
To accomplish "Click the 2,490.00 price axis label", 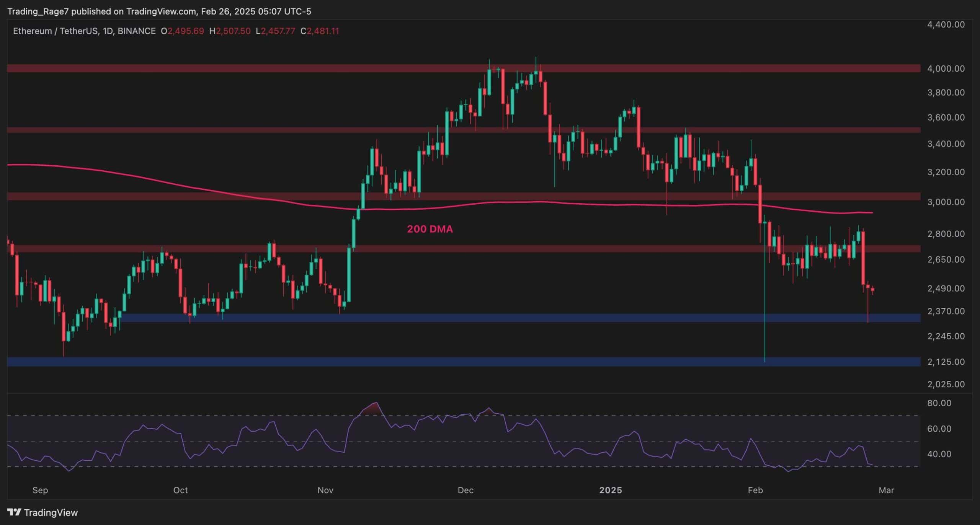I will coord(946,288).
